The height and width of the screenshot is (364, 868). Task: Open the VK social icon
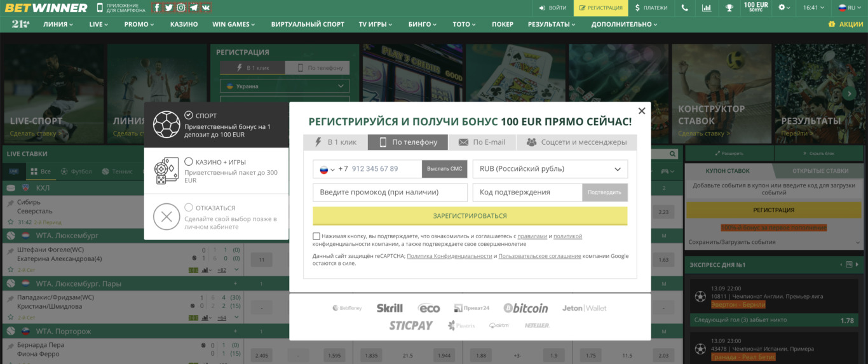[206, 8]
